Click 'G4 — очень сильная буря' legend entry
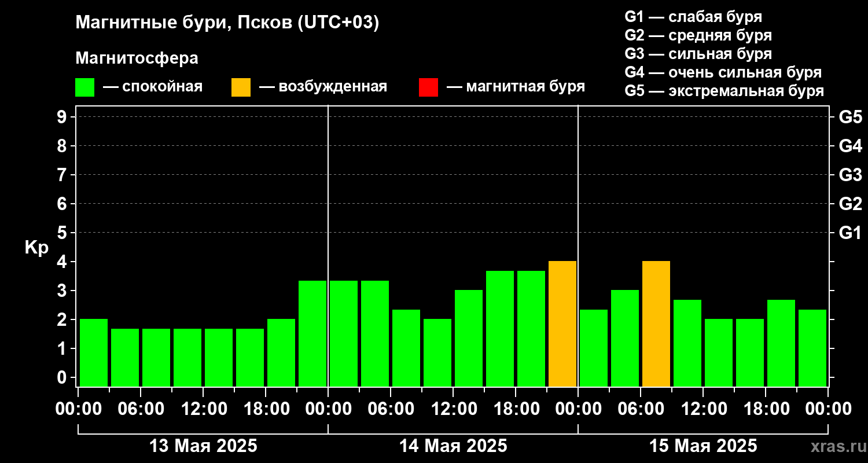 (x=723, y=72)
